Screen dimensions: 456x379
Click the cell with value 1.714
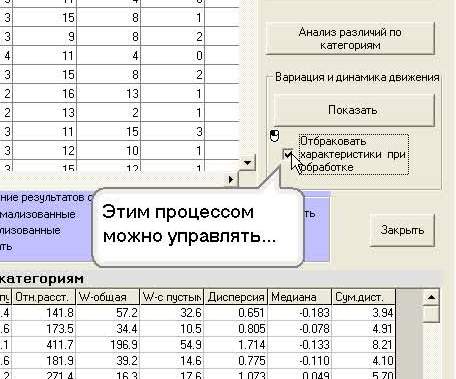[x=235, y=345]
